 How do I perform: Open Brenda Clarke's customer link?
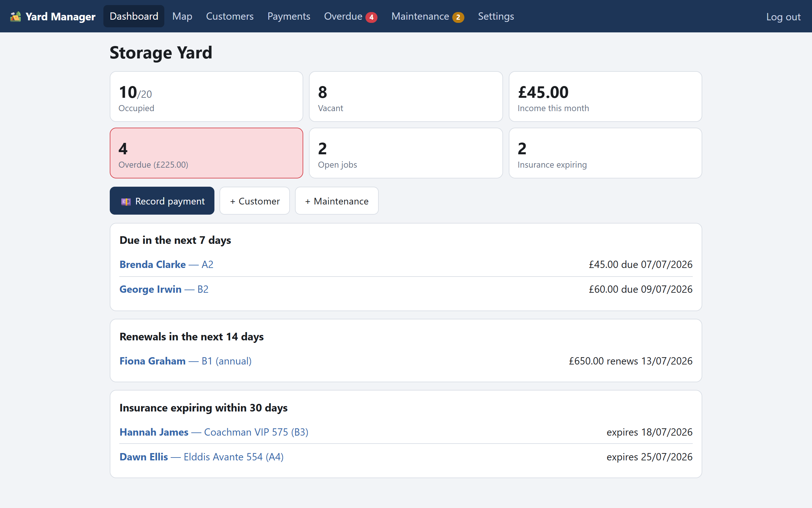pyautogui.click(x=167, y=264)
